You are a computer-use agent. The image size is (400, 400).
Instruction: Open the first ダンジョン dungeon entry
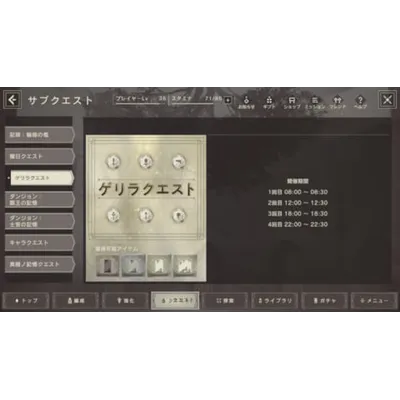(x=40, y=200)
